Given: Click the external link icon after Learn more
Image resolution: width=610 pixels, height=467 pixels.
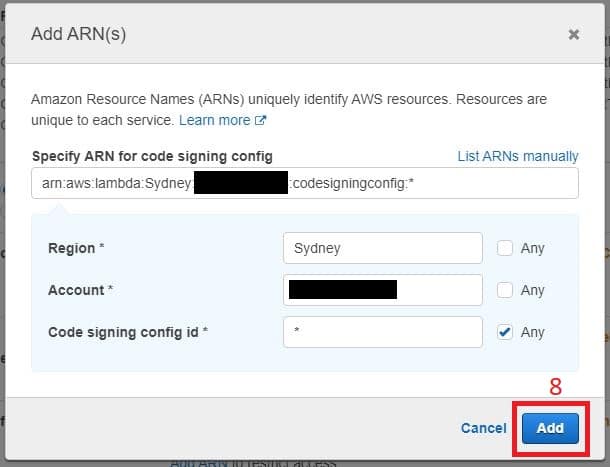Looking at the screenshot, I should click(260, 120).
